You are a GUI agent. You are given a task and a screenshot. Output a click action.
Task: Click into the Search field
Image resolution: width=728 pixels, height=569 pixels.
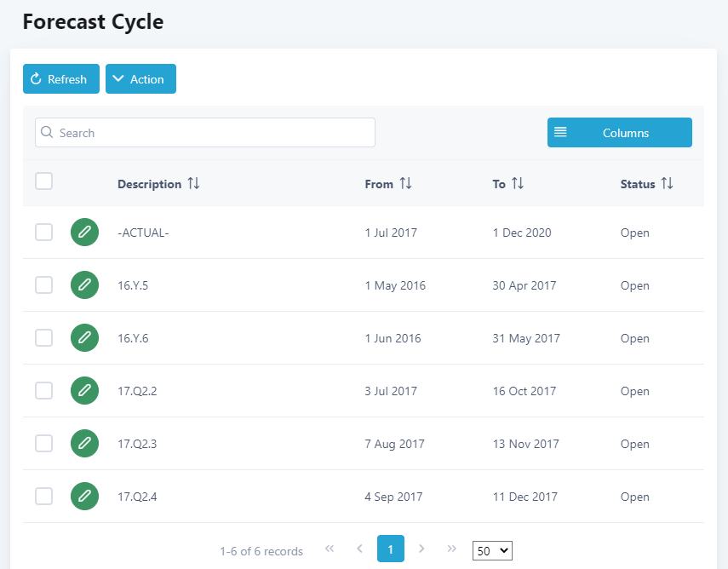204,133
